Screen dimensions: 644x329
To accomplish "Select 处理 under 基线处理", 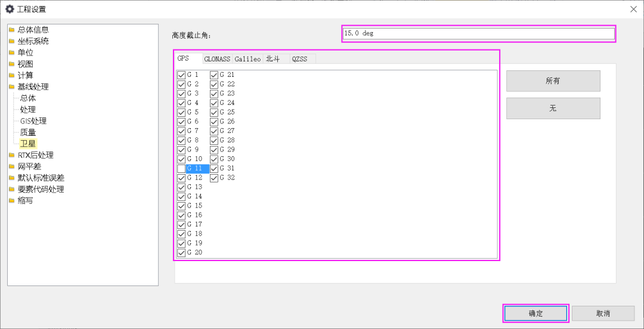I will (28, 110).
